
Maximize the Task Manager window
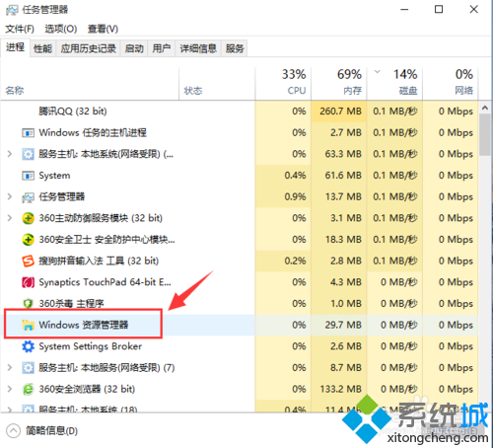(x=439, y=10)
